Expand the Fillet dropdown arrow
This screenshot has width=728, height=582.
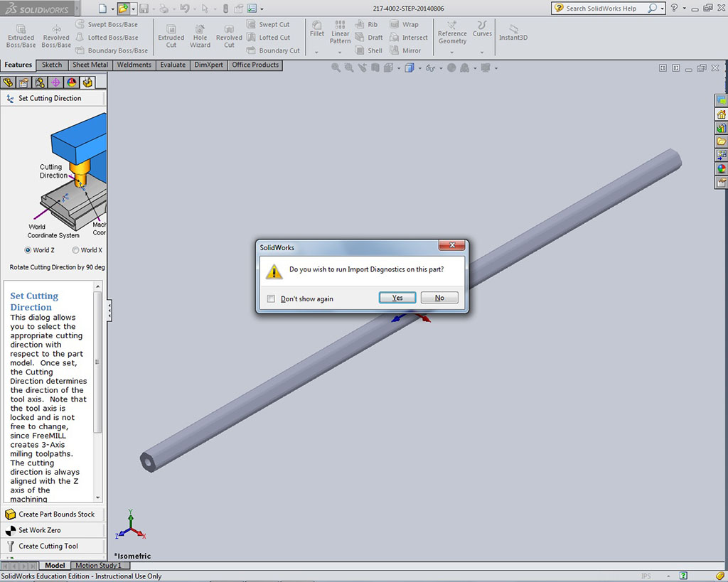[x=317, y=52]
